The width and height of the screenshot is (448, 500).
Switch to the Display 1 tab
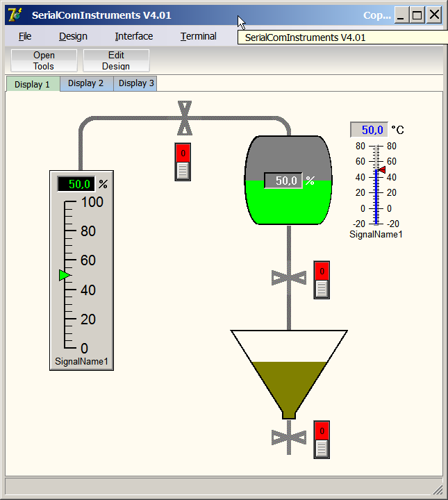(33, 84)
